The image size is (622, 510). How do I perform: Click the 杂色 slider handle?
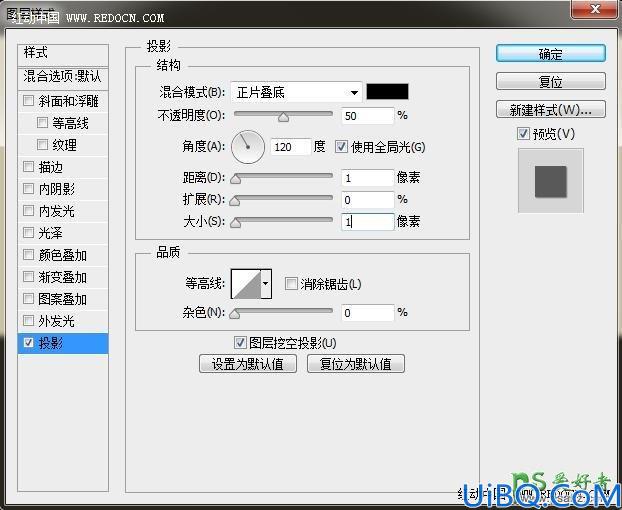click(235, 314)
